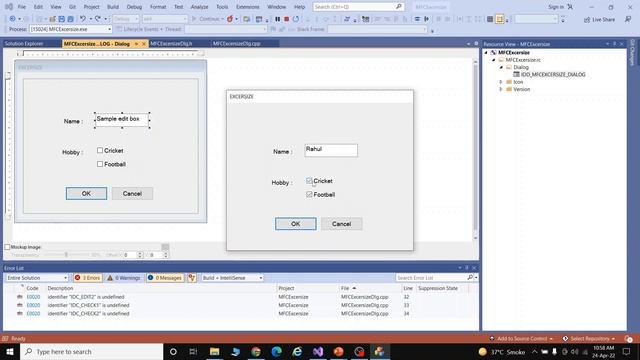
Task: Enable the Mockup Image checkbox
Action: pos(7,247)
